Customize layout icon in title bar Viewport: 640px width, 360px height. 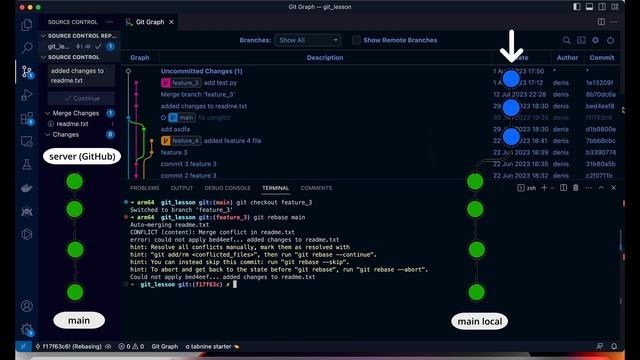pos(615,7)
